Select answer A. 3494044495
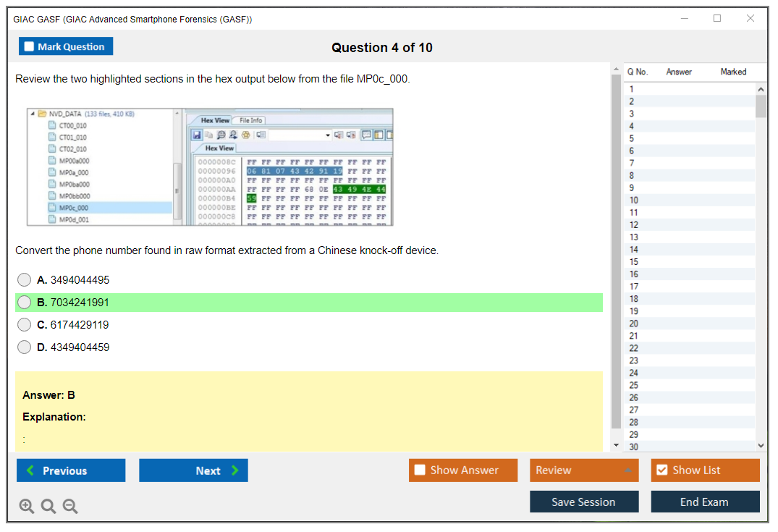The image size is (778, 532). click(x=25, y=280)
